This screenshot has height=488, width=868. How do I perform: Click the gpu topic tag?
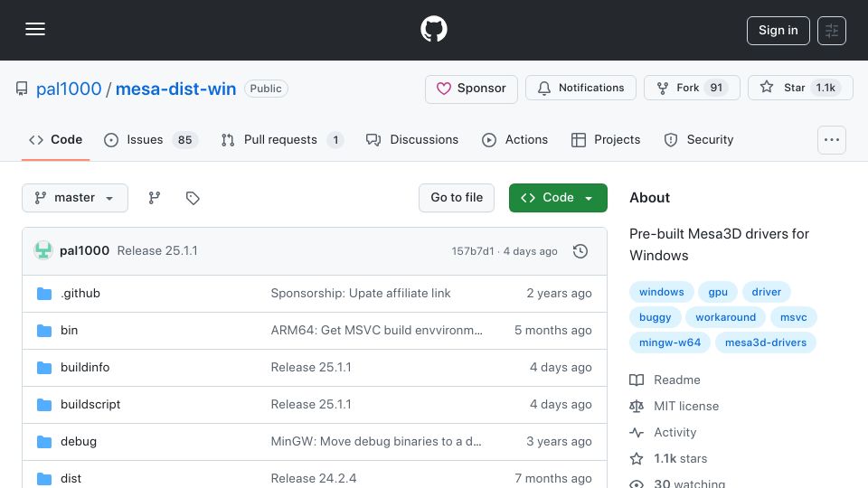coord(718,292)
